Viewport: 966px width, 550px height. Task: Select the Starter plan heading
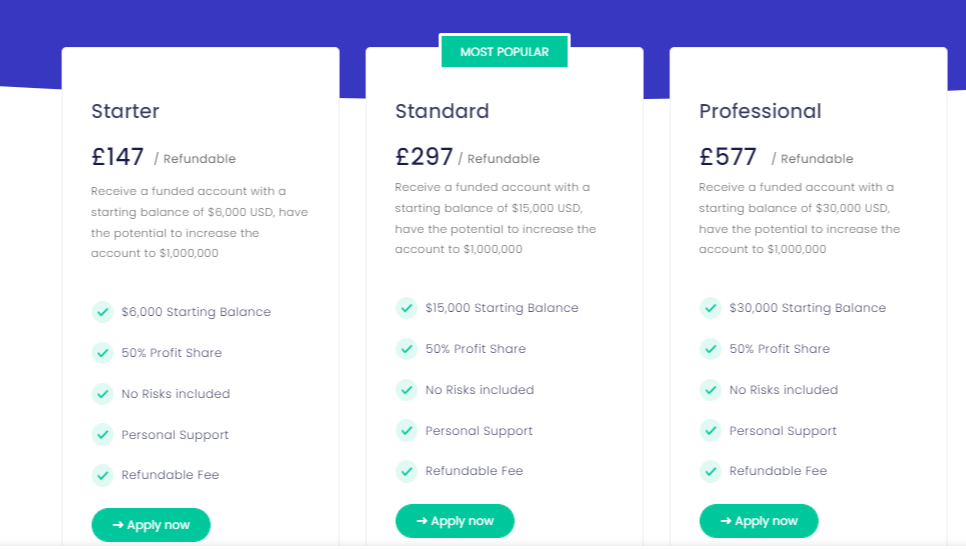coord(125,111)
